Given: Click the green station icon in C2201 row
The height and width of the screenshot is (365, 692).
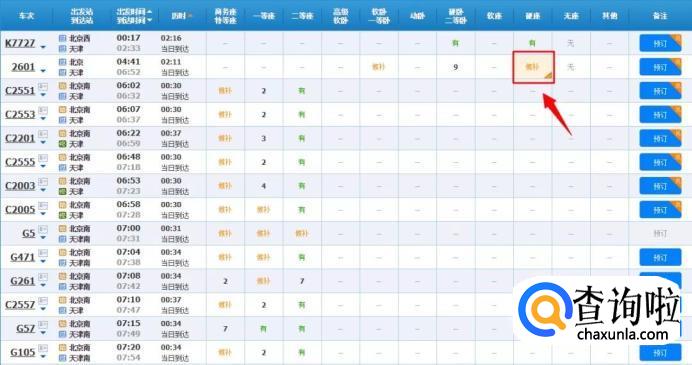Looking at the screenshot, I should coord(63,144).
